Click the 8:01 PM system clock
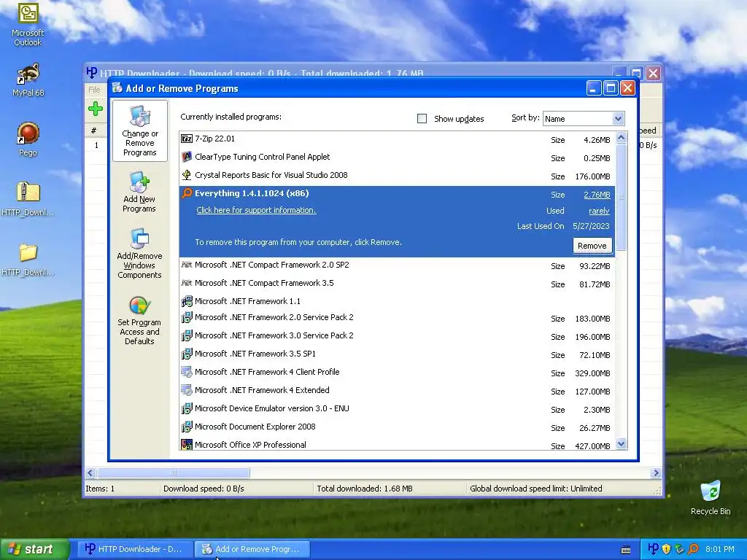Image resolution: width=747 pixels, height=560 pixels. click(720, 549)
